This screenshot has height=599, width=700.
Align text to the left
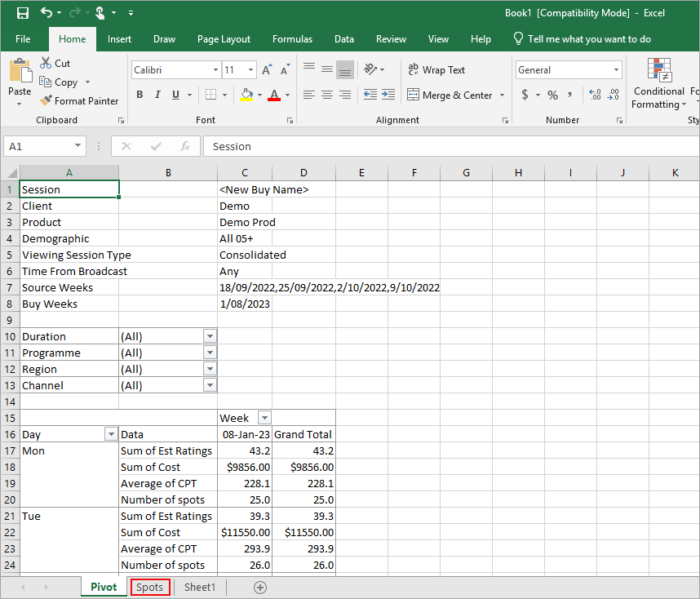pos(309,95)
